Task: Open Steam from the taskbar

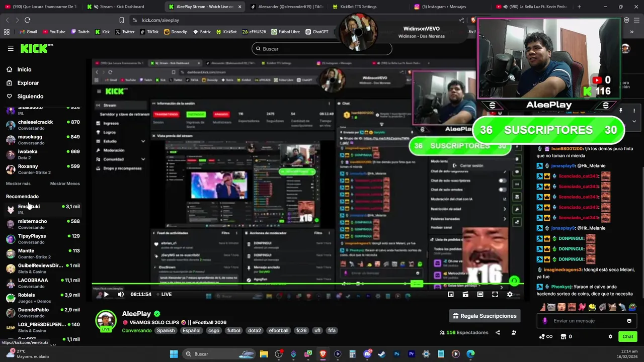Action: (x=382, y=354)
